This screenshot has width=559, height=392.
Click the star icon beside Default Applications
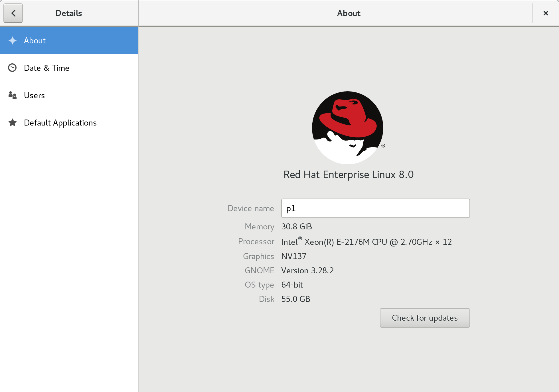(x=12, y=123)
